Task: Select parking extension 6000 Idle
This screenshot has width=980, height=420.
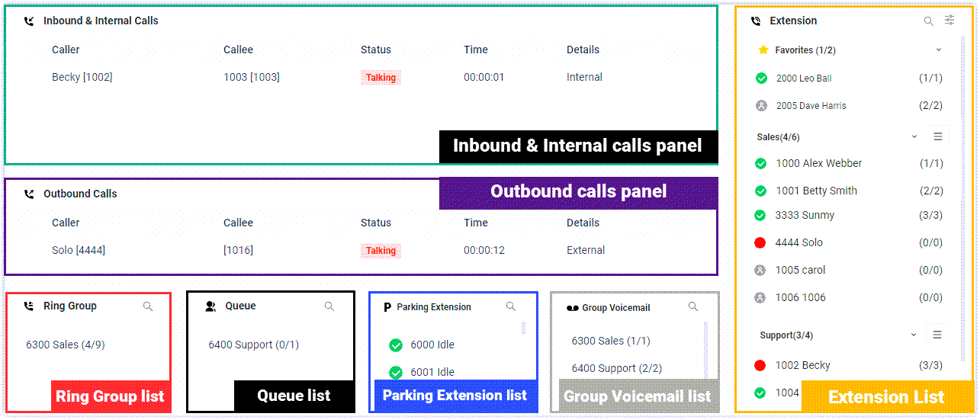Action: pyautogui.click(x=432, y=345)
